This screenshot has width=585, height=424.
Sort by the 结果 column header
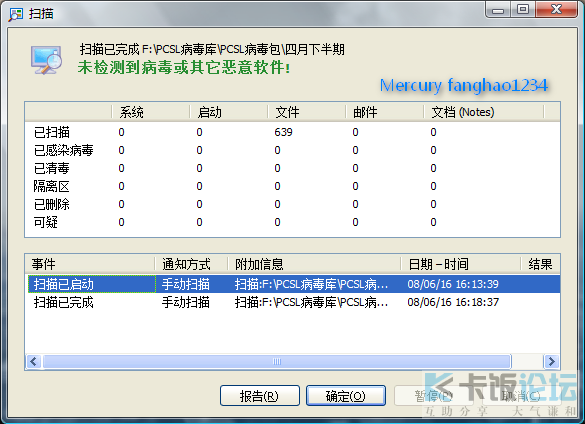(x=540, y=264)
